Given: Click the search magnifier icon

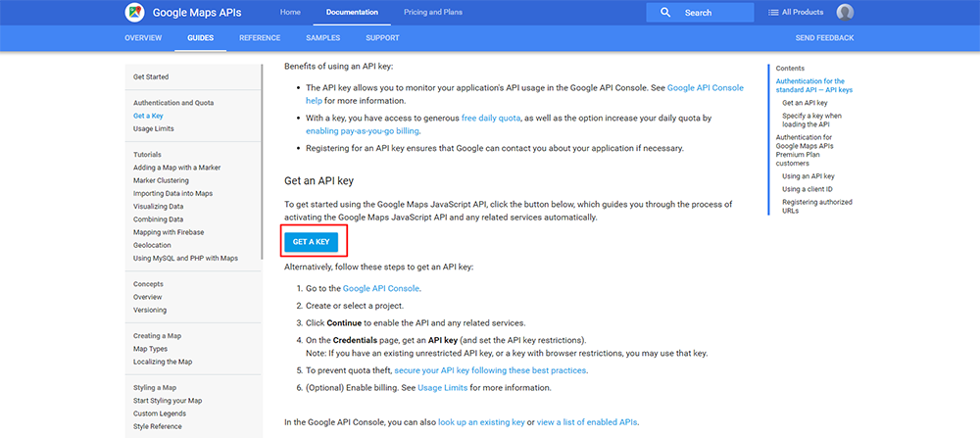Looking at the screenshot, I should click(665, 13).
